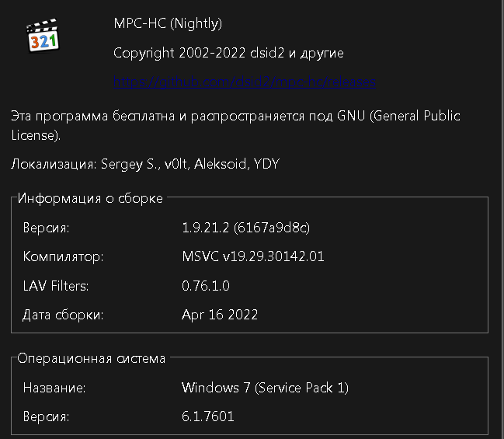Click the GNU General Public License paragraph
Image resolution: width=504 pixels, height=439 pixels.
[x=235, y=125]
